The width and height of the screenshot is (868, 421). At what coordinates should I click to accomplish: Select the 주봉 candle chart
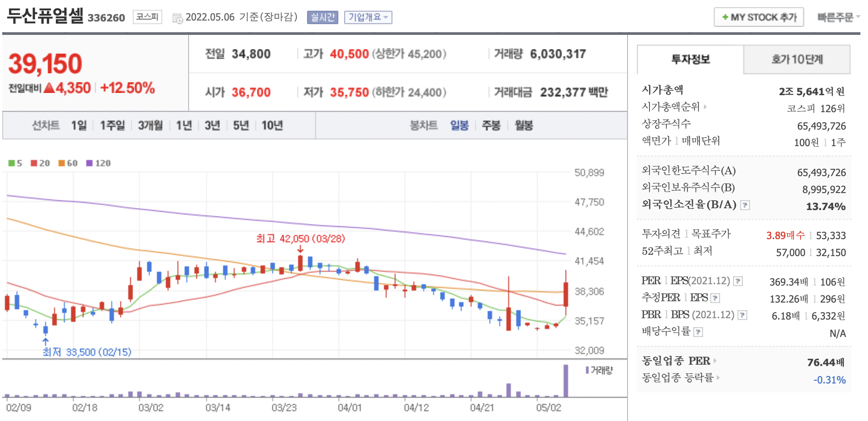tap(491, 126)
